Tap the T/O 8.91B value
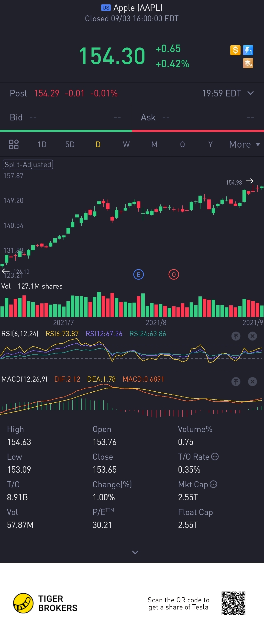 17,497
